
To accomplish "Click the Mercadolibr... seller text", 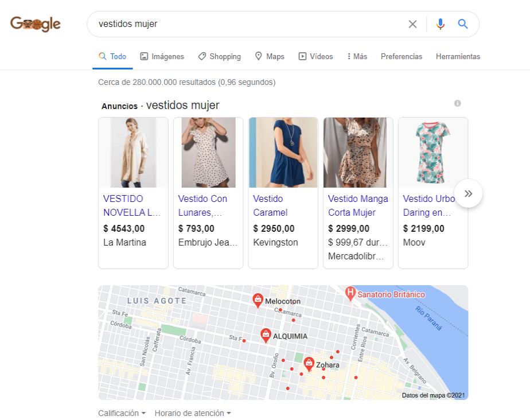I will tap(356, 256).
